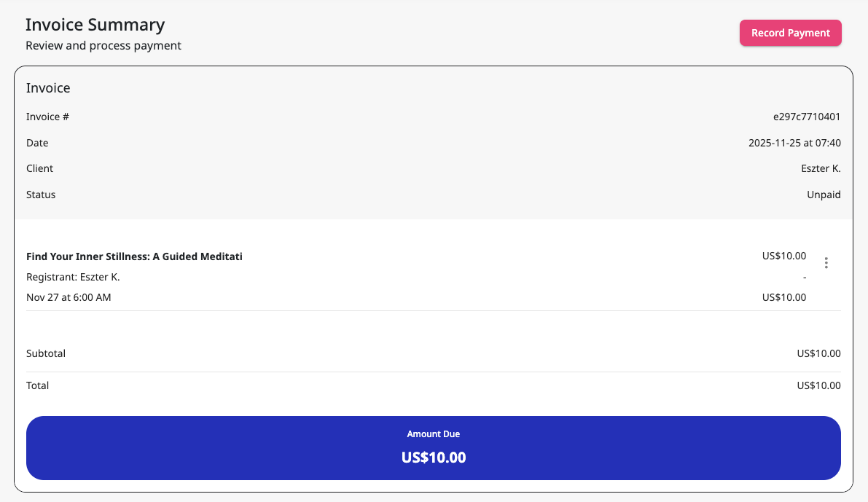Image resolution: width=868 pixels, height=502 pixels.
Task: Click the Unpaid status label
Action: (823, 195)
